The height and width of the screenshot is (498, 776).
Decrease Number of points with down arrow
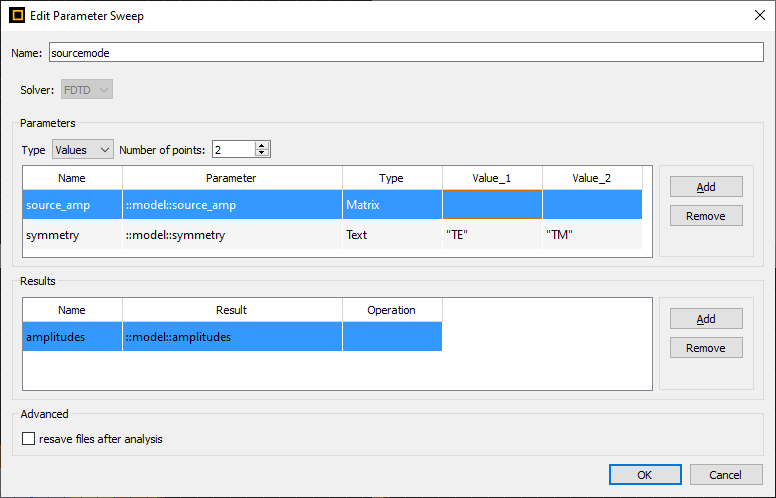(262, 154)
